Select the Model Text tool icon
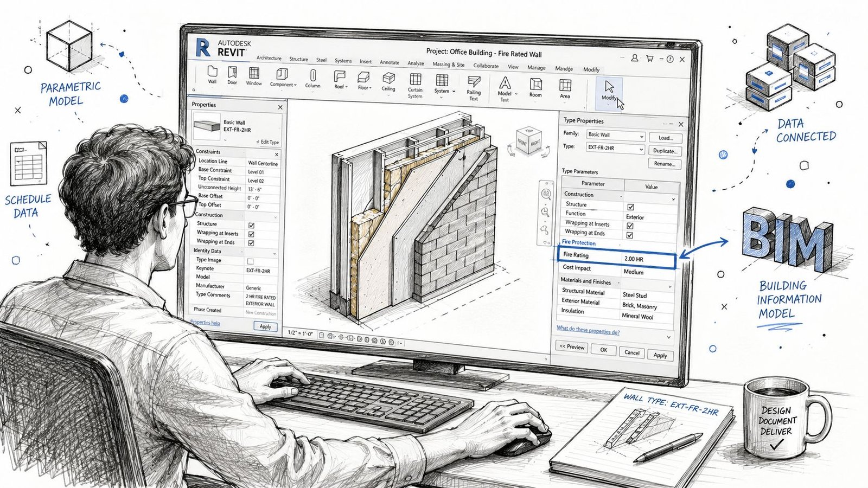Viewport: 868px width, 488px height. tap(505, 82)
